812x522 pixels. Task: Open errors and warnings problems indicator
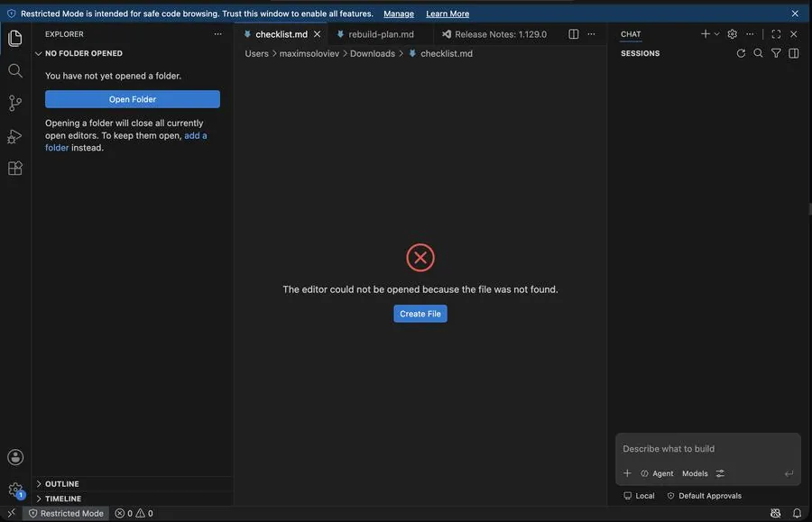134,513
